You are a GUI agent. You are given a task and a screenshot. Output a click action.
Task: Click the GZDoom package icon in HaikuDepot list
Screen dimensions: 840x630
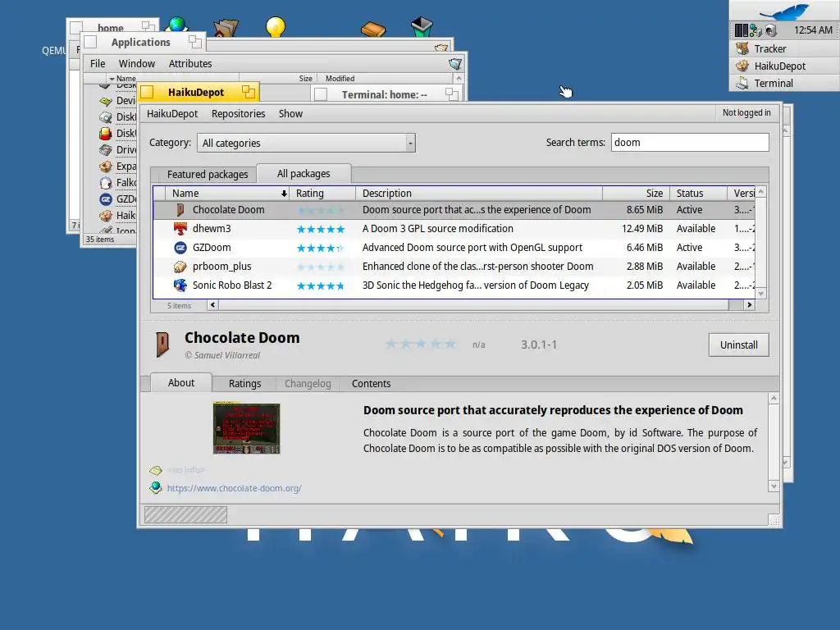(x=180, y=248)
